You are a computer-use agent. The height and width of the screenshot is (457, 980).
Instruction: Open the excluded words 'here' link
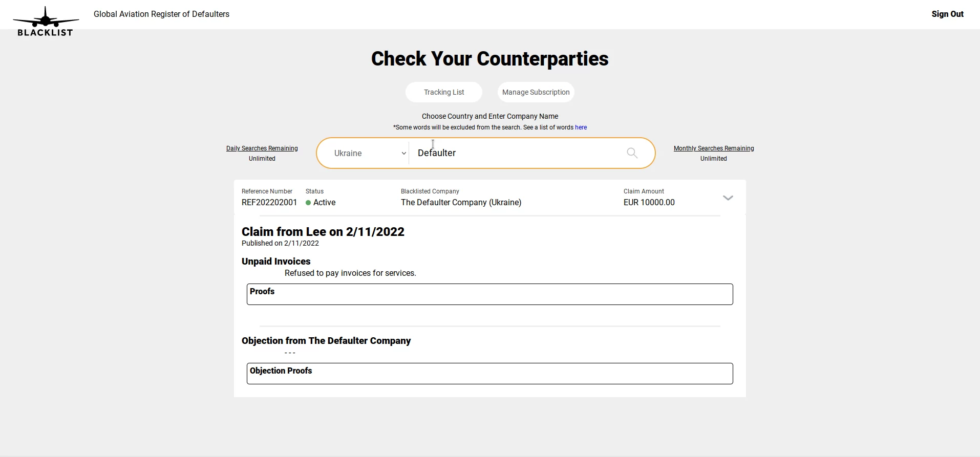(x=581, y=127)
